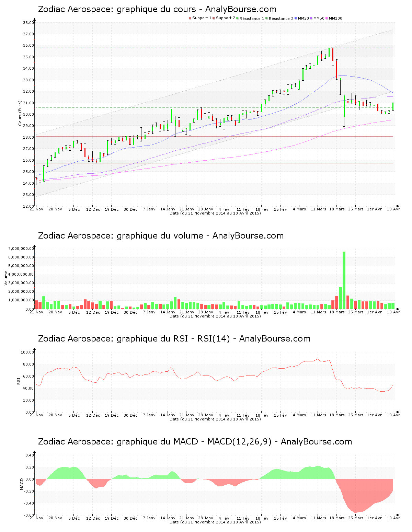Click the 'graphique du volume' chart title
Image resolution: width=412 pixels, height=532 pixels.
click(x=161, y=236)
